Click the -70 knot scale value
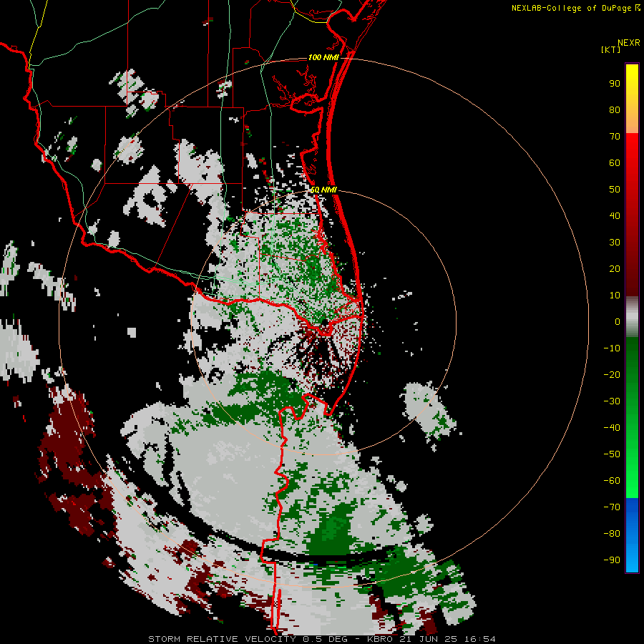This screenshot has height=644, width=644. [x=612, y=507]
